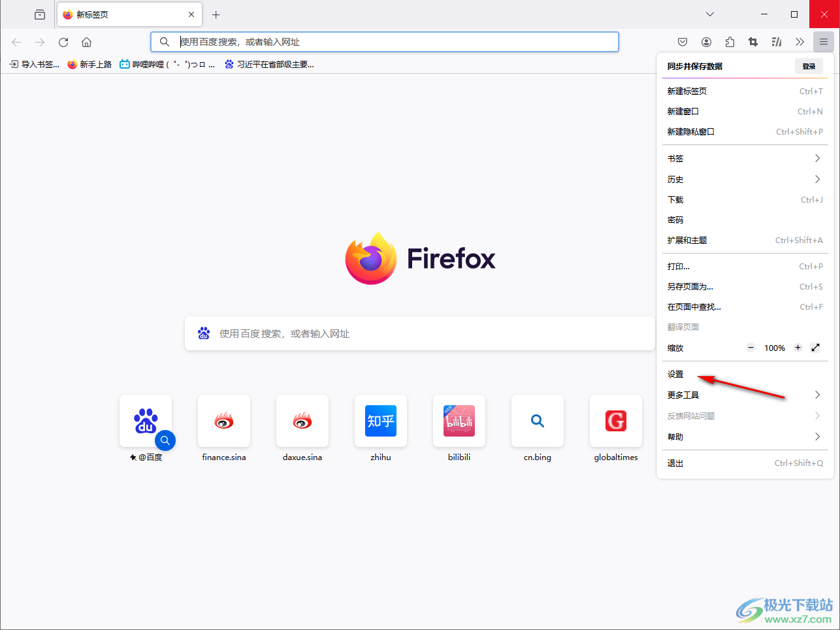Open 扩展和主题 menu item

(x=745, y=240)
